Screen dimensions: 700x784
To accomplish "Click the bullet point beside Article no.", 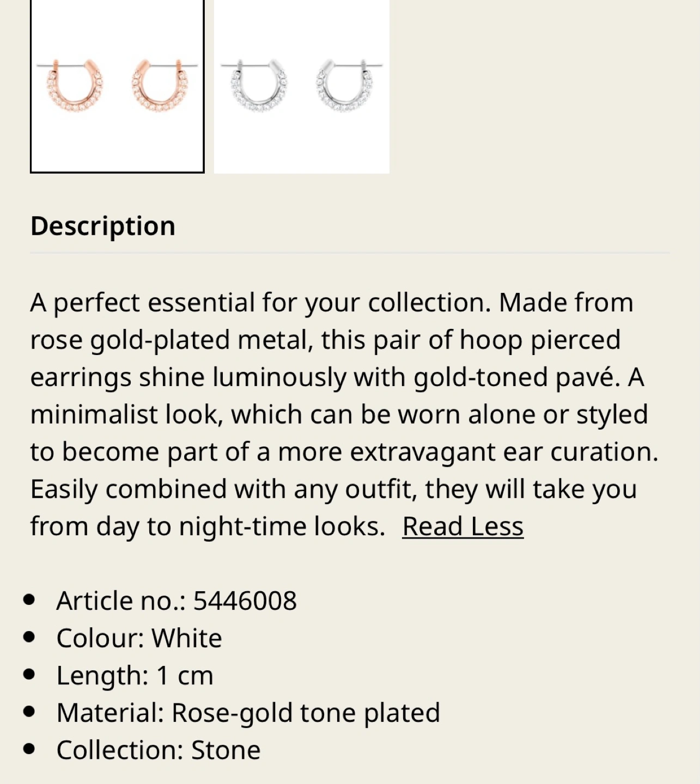I will click(29, 600).
